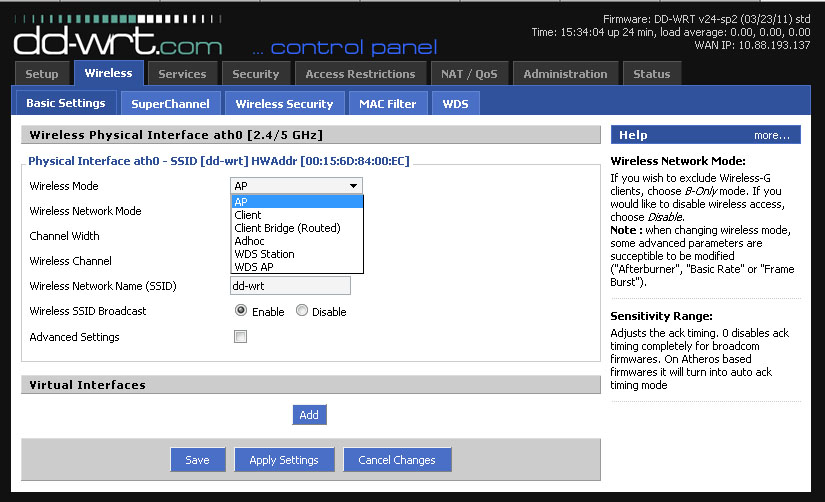
Task: Open the Administration tab
Action: tap(565, 74)
